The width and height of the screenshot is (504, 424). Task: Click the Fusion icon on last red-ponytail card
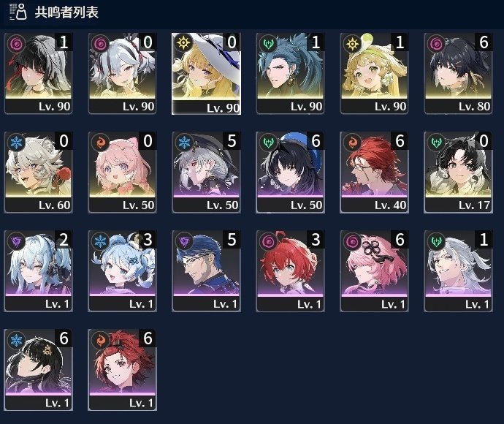(100, 339)
